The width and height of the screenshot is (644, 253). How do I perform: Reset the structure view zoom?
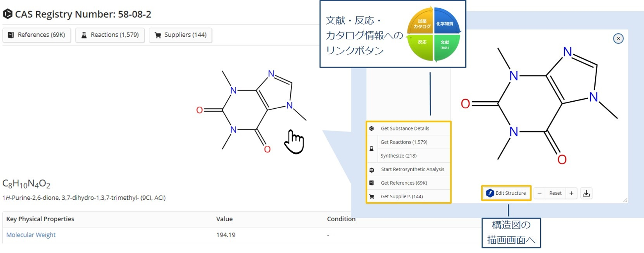pos(555,193)
